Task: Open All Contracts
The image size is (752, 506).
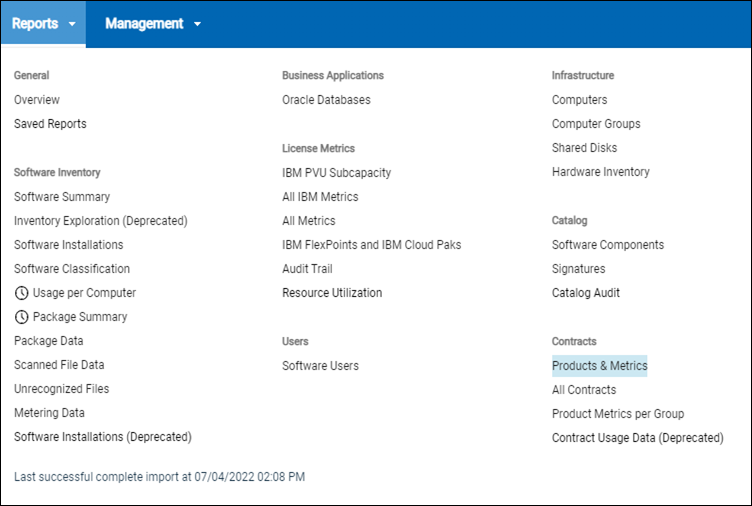Action: tap(584, 390)
